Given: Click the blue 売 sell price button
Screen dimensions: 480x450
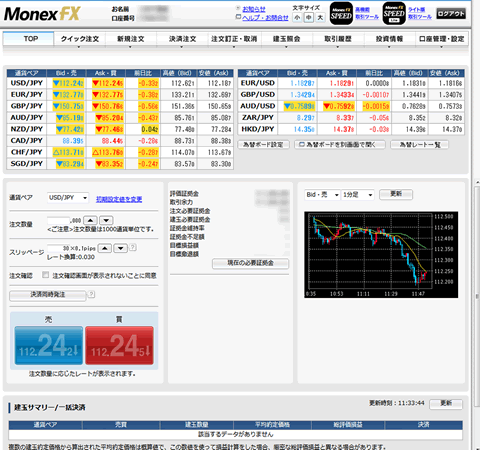Looking at the screenshot, I should [x=49, y=345].
